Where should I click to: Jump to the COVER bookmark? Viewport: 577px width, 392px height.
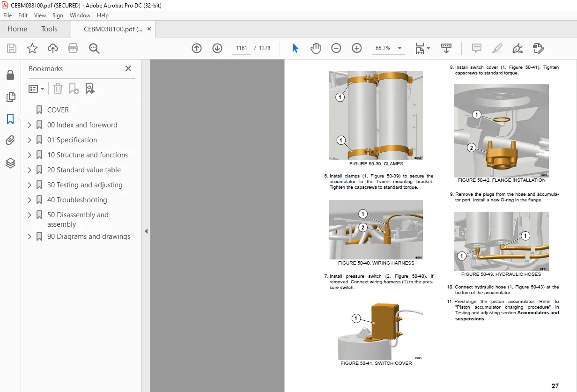pyautogui.click(x=58, y=110)
